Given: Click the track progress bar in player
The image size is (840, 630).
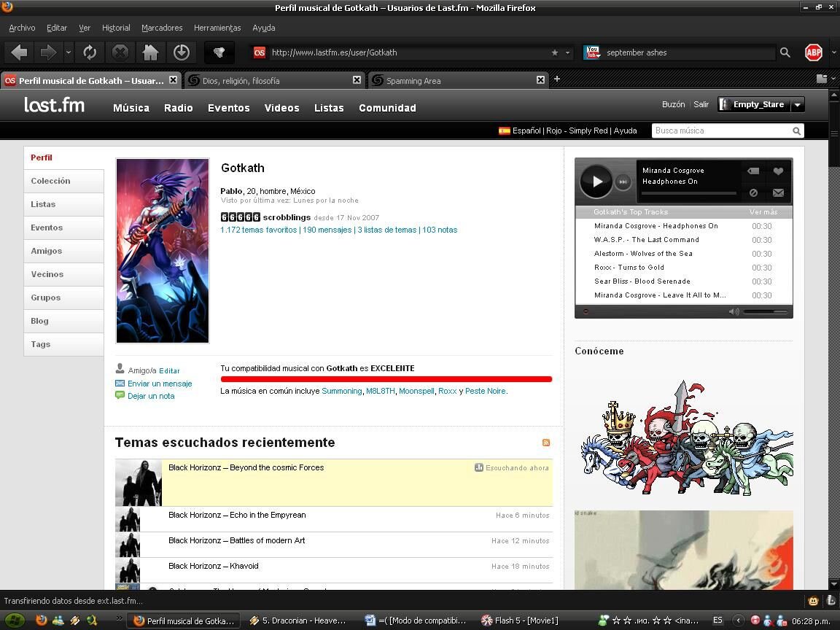Looking at the screenshot, I should point(689,193).
